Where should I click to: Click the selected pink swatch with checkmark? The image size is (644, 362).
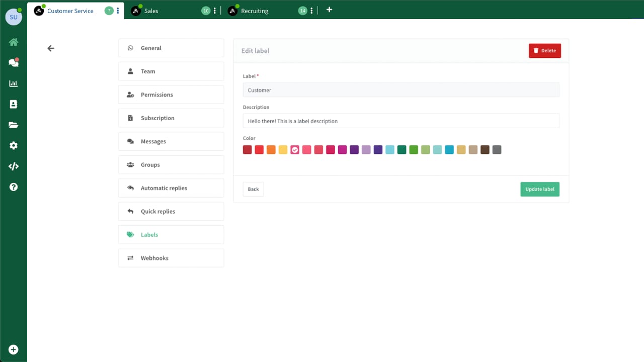point(295,149)
